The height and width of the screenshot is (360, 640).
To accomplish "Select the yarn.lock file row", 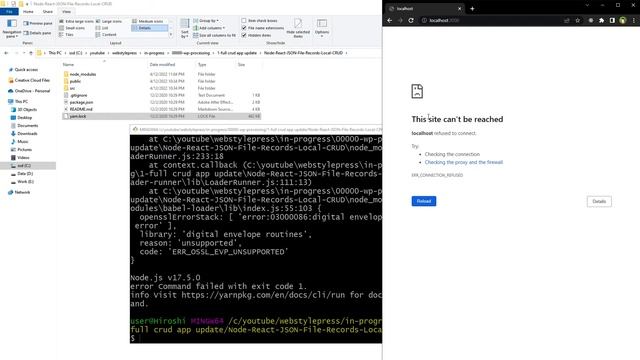I will [161, 116].
